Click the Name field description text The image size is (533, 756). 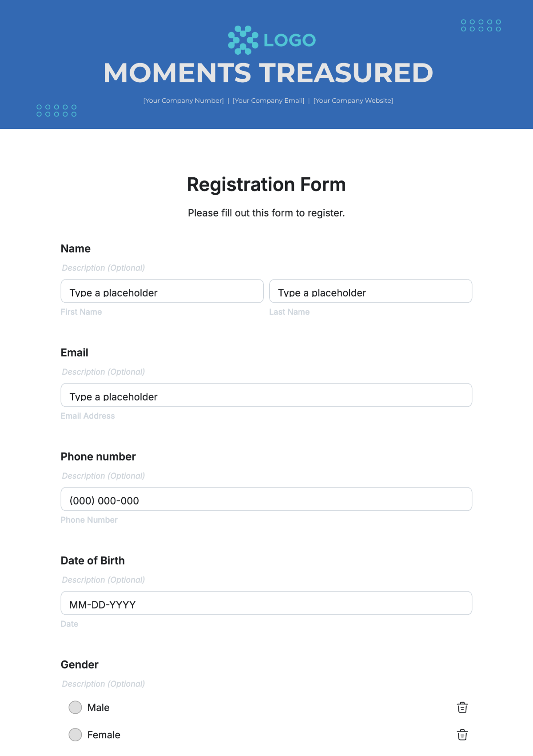pos(103,268)
